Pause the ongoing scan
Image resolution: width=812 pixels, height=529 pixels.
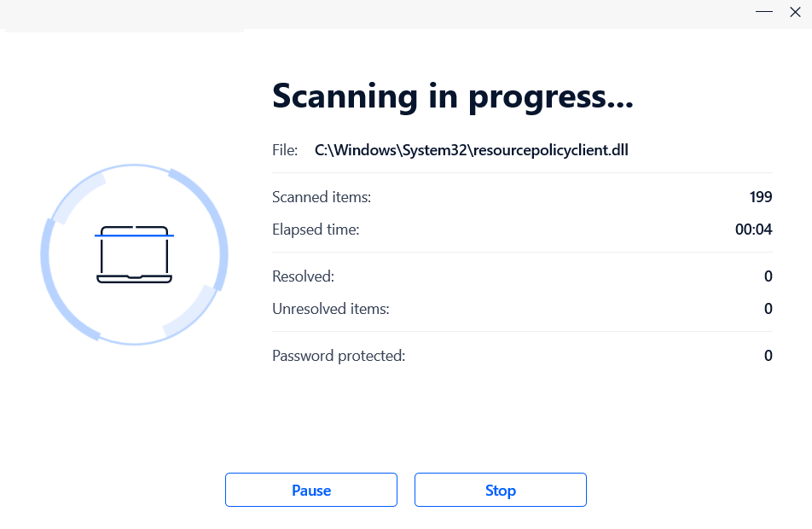(311, 491)
